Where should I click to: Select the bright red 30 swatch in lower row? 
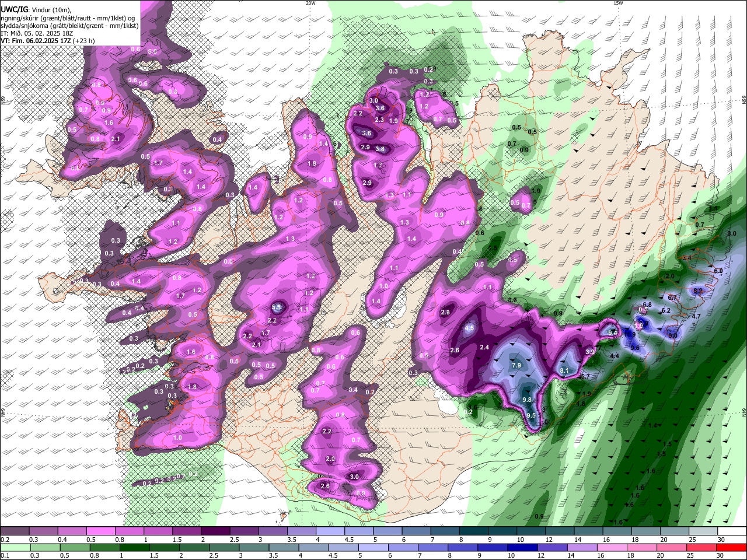(732, 547)
